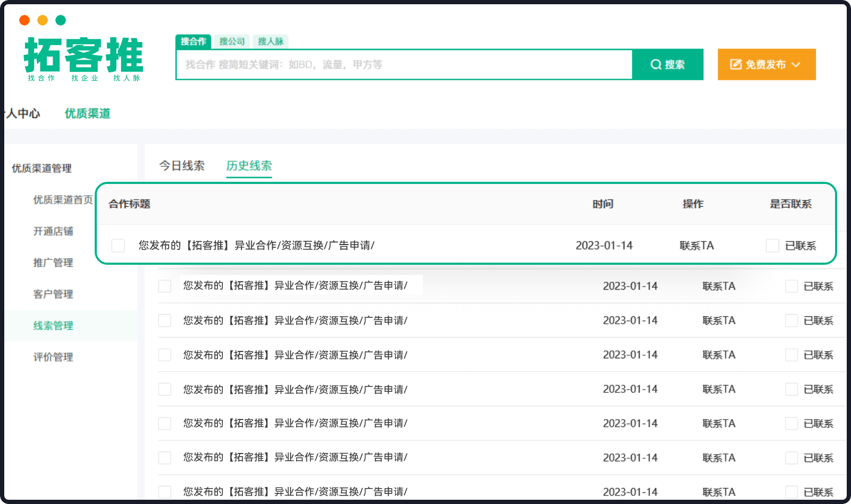This screenshot has height=504, width=851.
Task: Click the 拓客推 logo
Action: coord(84,58)
